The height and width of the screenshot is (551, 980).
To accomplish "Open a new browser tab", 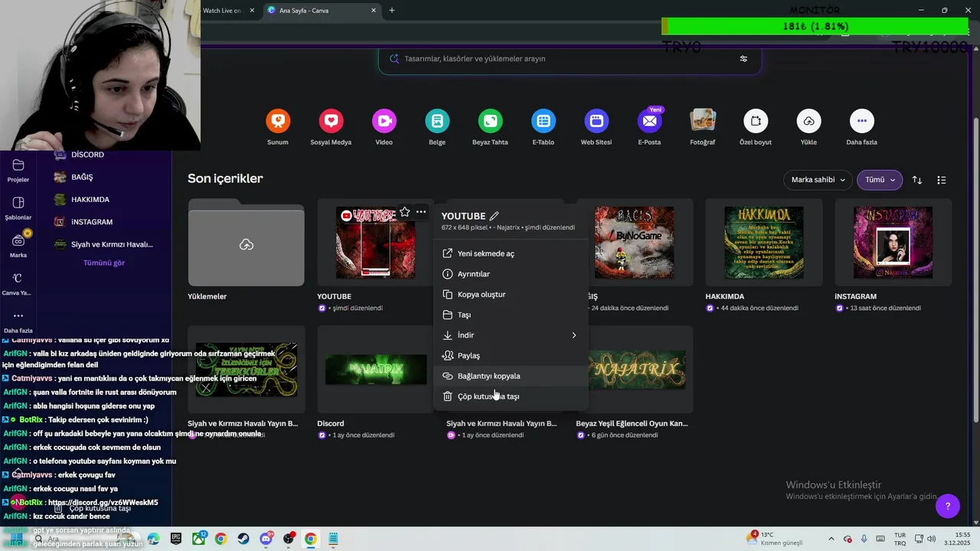I will [392, 11].
